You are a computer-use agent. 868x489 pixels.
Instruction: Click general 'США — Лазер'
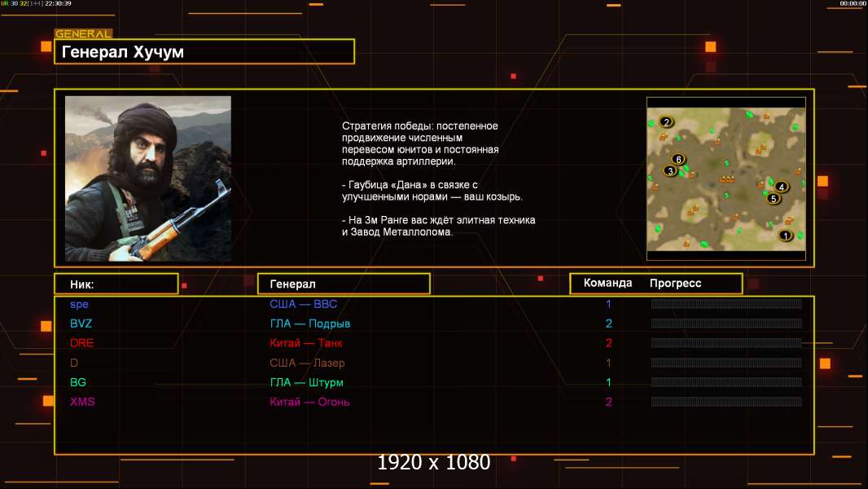[307, 363]
